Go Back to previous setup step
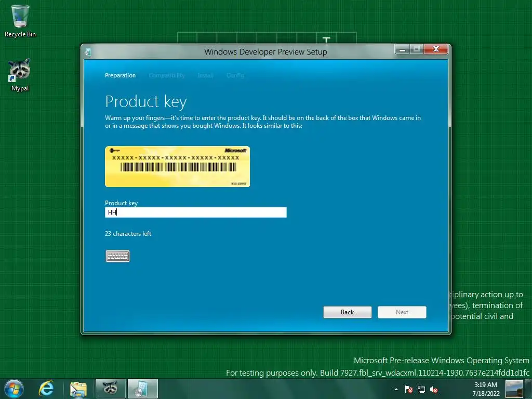This screenshot has height=399, width=532. pyautogui.click(x=347, y=312)
